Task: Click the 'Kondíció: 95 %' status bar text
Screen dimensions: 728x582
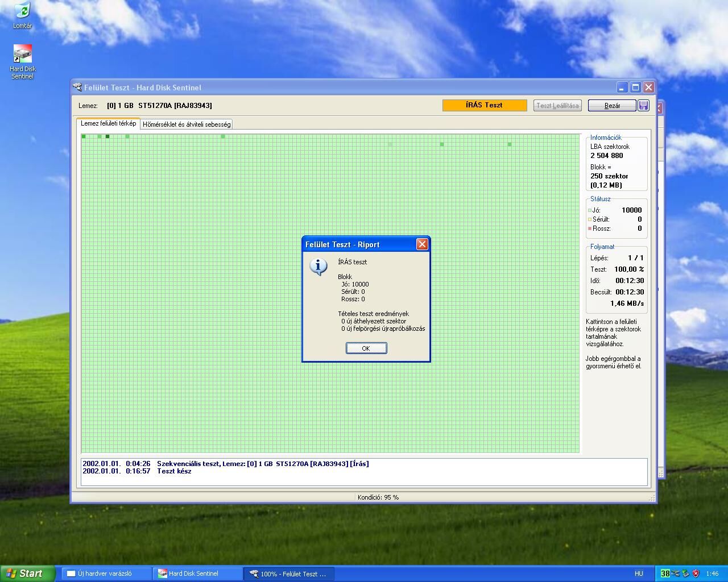Action: pos(378,497)
